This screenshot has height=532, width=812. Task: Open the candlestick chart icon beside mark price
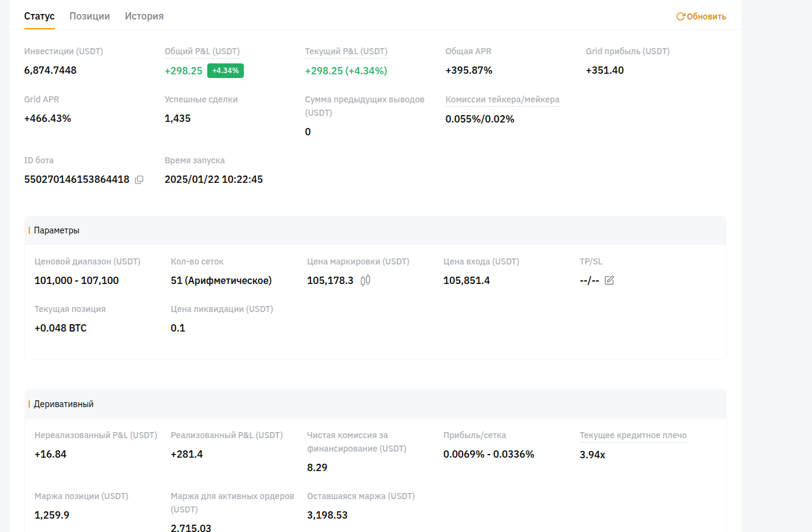tap(365, 280)
